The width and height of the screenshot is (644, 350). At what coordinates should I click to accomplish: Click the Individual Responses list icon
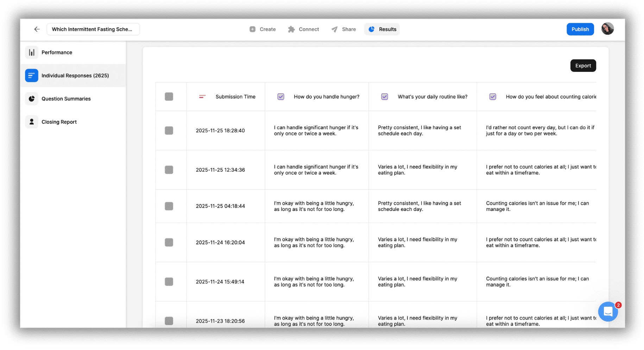(31, 75)
